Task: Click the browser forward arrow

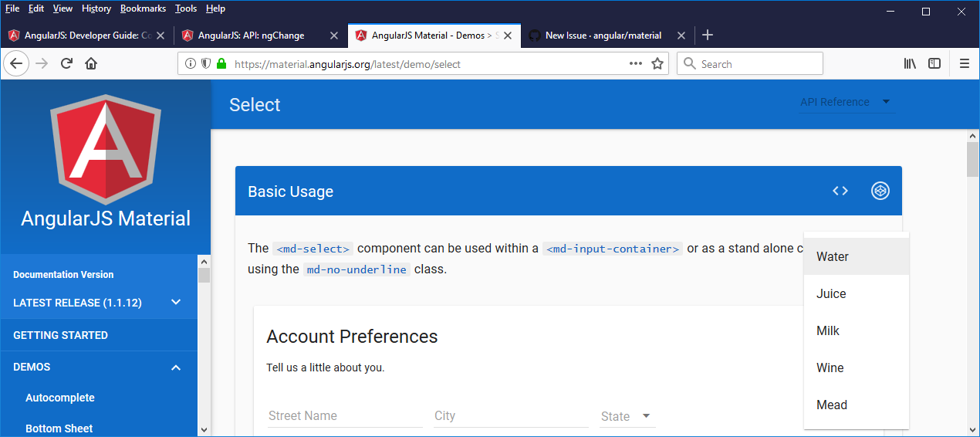Action: point(42,63)
